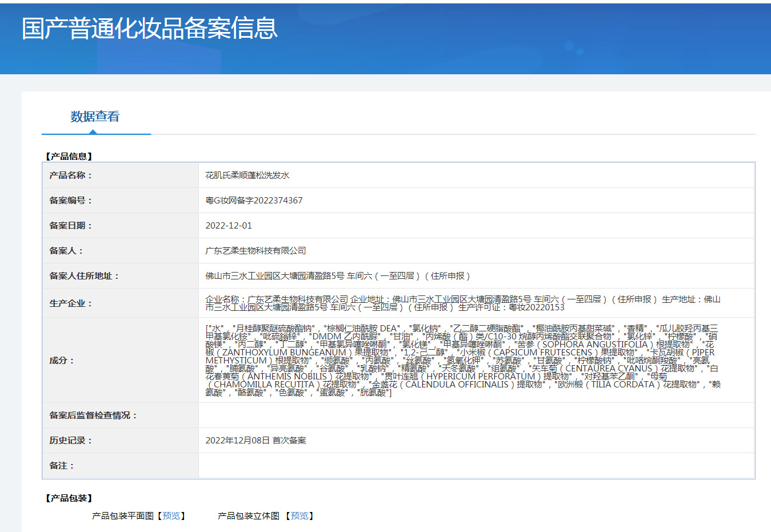This screenshot has height=532, width=771.
Task: Click the 备案人： field label
Action: [x=66, y=251]
